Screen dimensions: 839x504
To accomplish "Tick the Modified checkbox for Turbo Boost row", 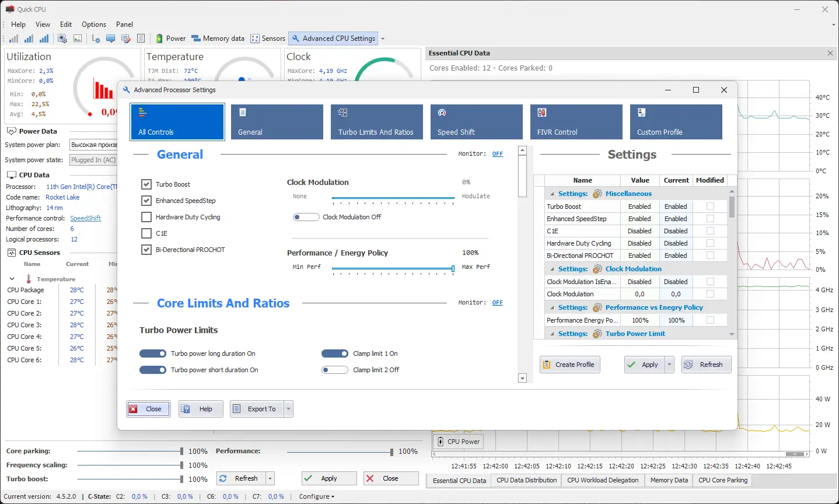I will (x=710, y=206).
